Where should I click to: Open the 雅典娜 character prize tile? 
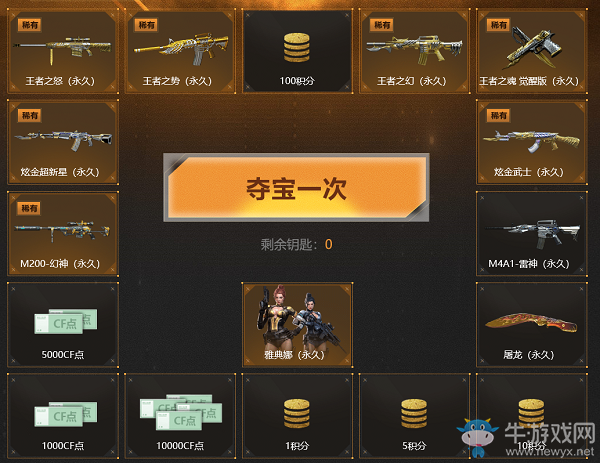[x=297, y=325]
